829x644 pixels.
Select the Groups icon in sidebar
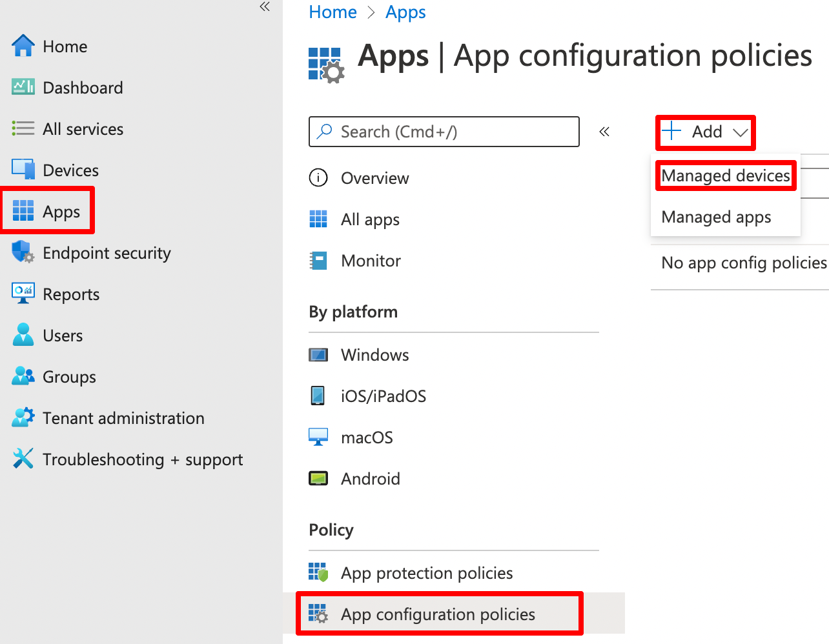pos(23,377)
